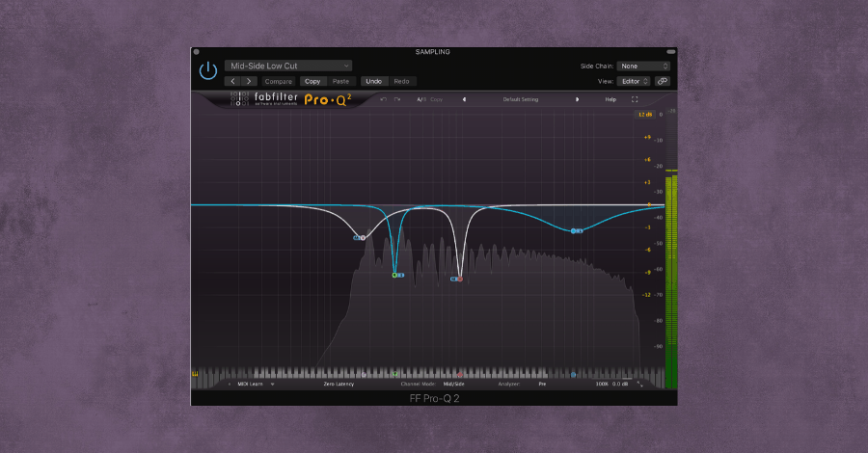Click the blue band marker on the piano strip
Viewport: 868px width, 453px height.
click(x=574, y=375)
